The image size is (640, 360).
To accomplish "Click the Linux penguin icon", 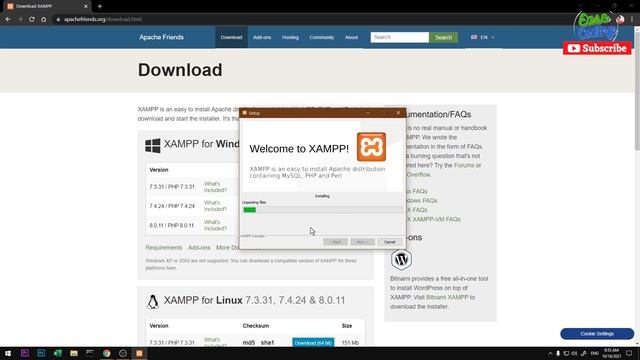I will 153,302.
